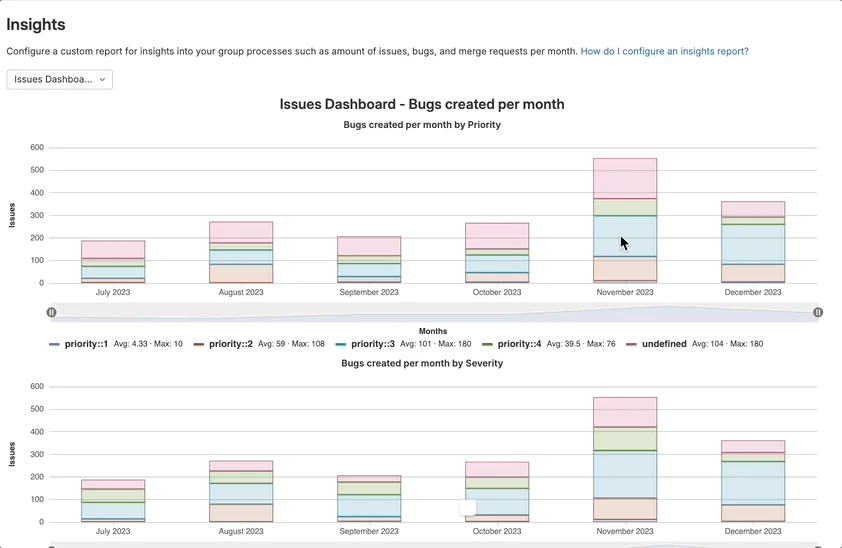Click left zoom handle of Priority chart
This screenshot has width=842, height=548.
coord(51,312)
